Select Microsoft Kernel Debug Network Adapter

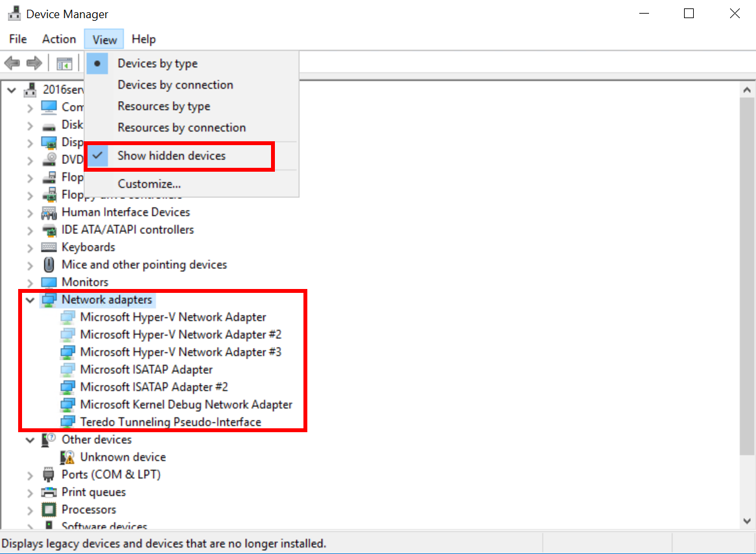tap(186, 405)
